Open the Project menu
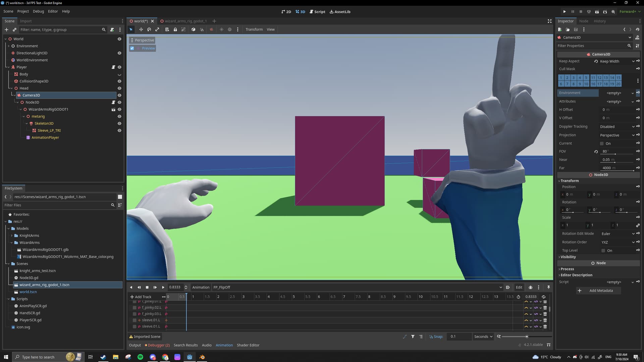 tap(23, 11)
